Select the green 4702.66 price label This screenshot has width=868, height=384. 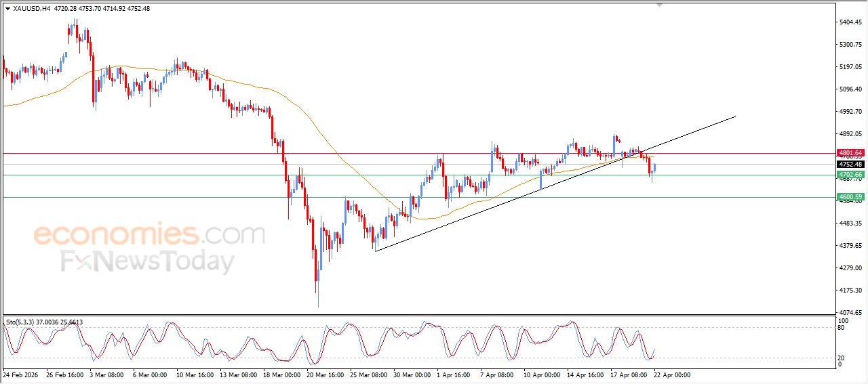click(850, 175)
